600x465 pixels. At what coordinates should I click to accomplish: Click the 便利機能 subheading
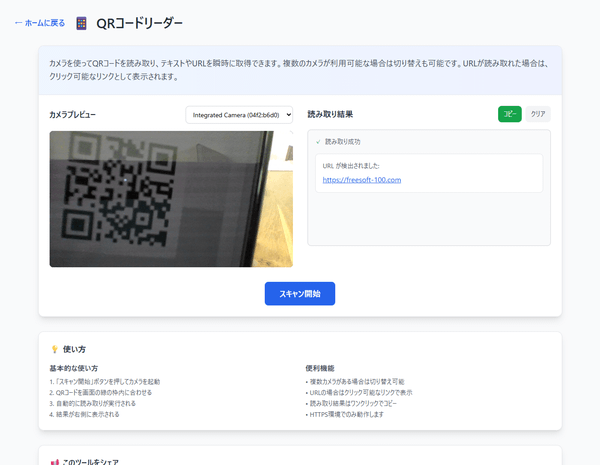320,368
